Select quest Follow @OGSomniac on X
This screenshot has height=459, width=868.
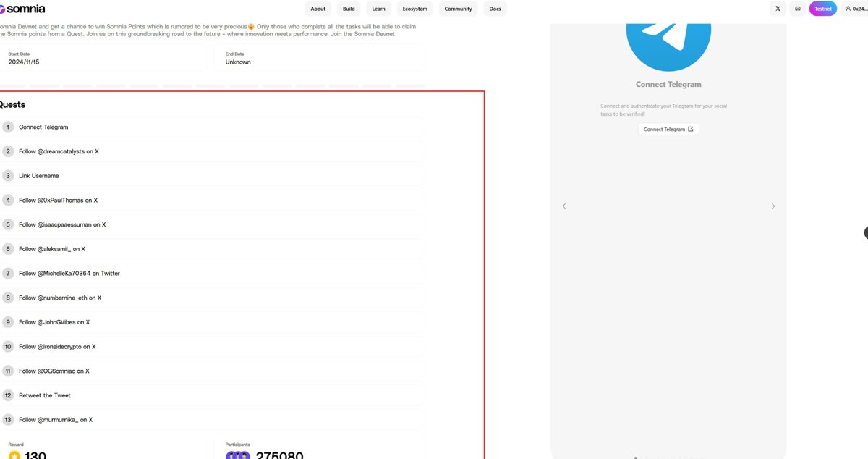212,371
